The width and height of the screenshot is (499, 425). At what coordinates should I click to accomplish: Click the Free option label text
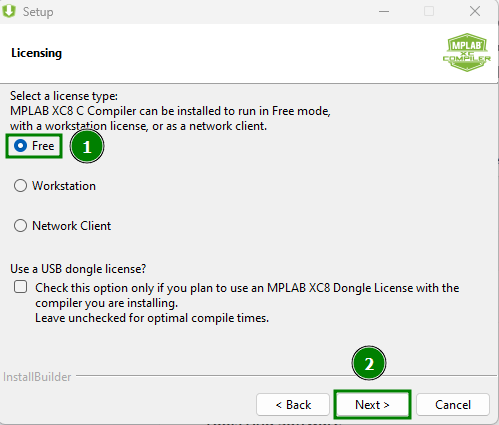[43, 146]
